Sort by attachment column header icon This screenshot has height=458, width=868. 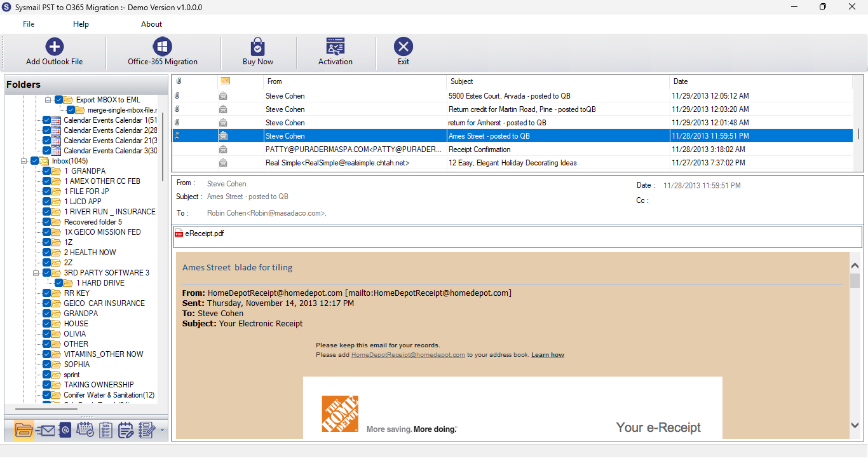coord(179,81)
